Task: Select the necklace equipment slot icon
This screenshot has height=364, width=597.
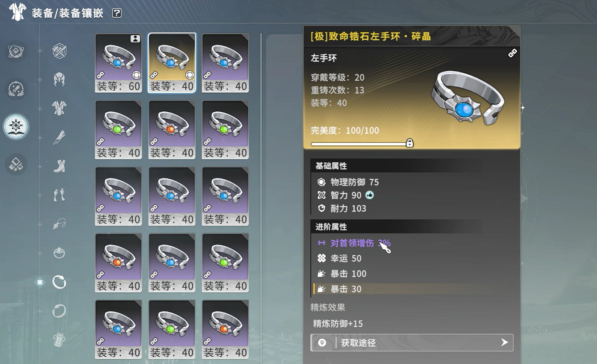Action: pos(59,224)
